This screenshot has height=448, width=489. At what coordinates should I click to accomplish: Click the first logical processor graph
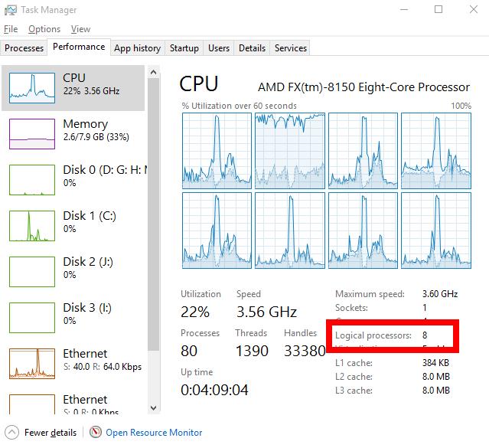(x=217, y=150)
